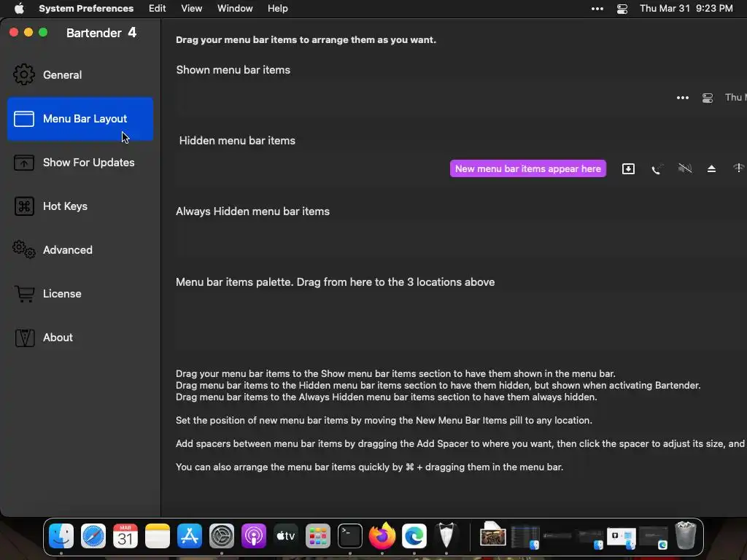Launch Safari from the Dock
The image size is (747, 560).
tap(93, 536)
